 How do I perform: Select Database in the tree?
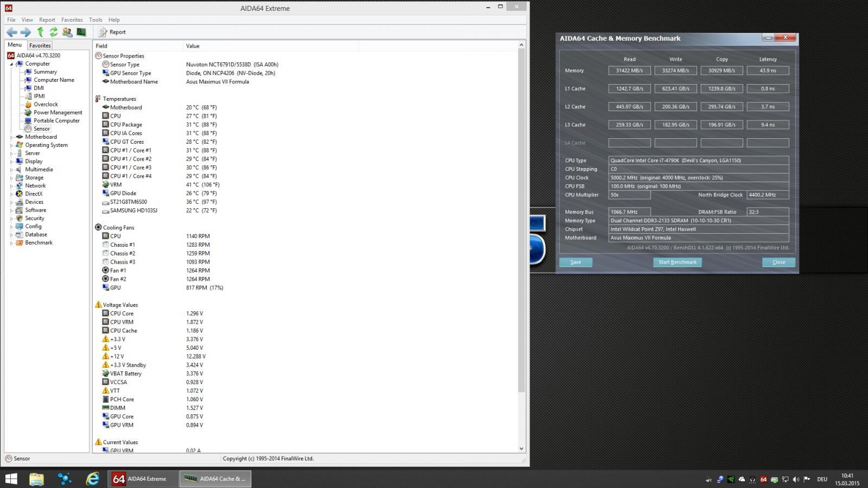coord(36,234)
